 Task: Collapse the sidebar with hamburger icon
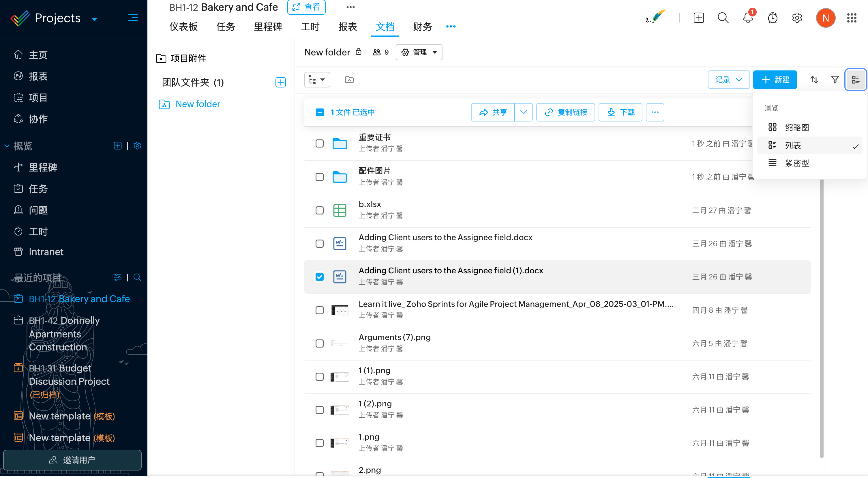(133, 18)
